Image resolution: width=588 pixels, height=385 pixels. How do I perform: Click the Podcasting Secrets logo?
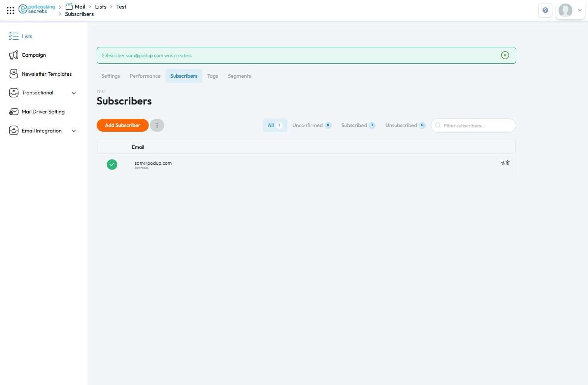pos(37,9)
